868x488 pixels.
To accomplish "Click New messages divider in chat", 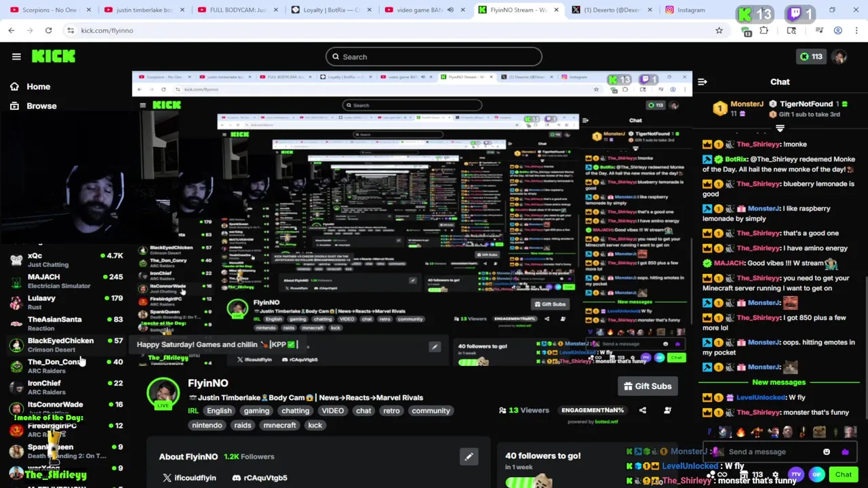I will (x=778, y=382).
